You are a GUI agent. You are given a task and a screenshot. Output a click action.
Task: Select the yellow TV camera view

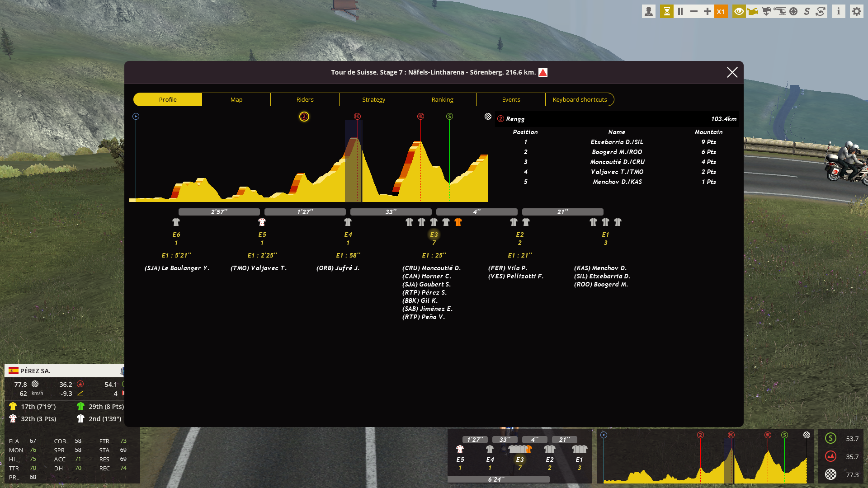tap(753, 11)
